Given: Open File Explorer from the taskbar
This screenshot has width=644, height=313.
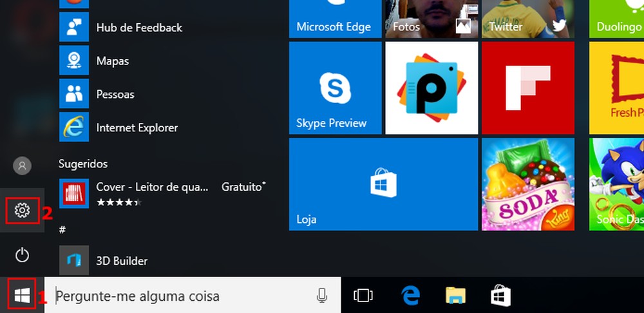Looking at the screenshot, I should tap(455, 296).
